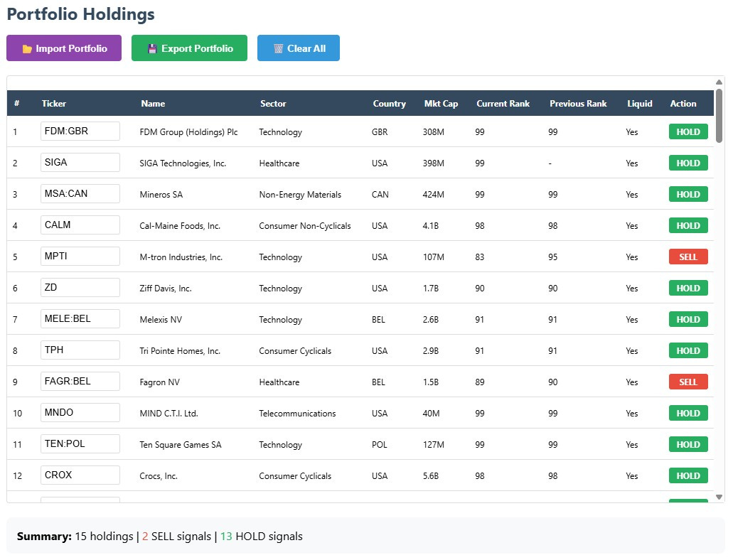Click the TPH ticker input field
Viewport: 733px width, 560px height.
click(80, 350)
